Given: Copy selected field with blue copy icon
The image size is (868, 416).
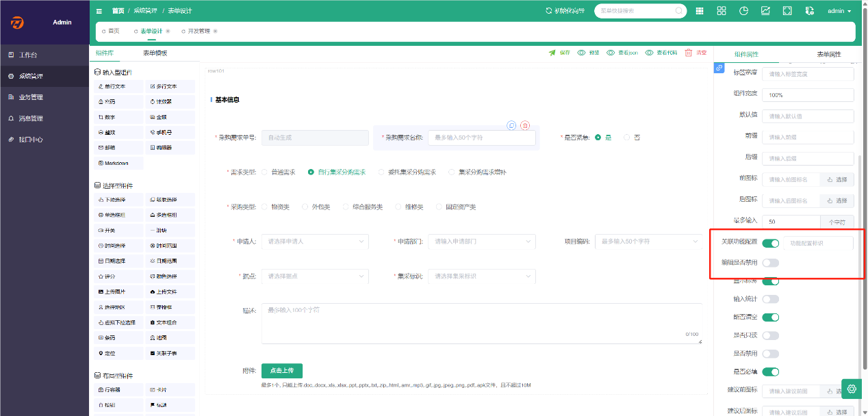Looking at the screenshot, I should 511,125.
